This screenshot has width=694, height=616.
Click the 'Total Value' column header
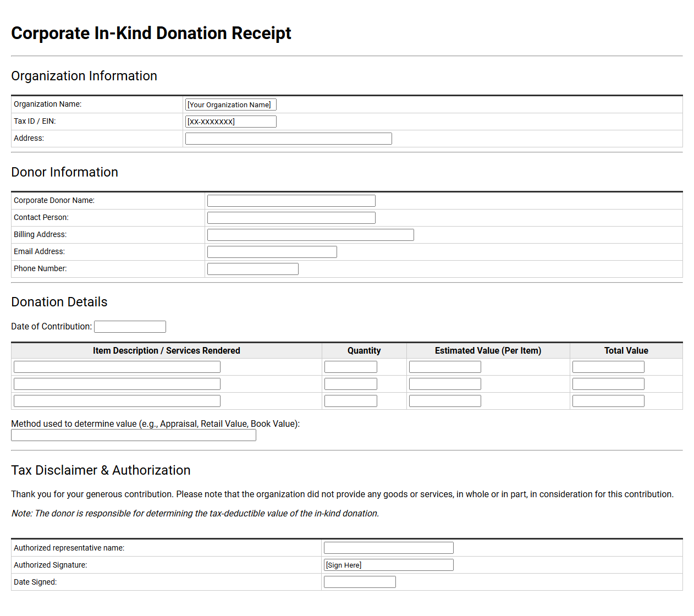626,351
